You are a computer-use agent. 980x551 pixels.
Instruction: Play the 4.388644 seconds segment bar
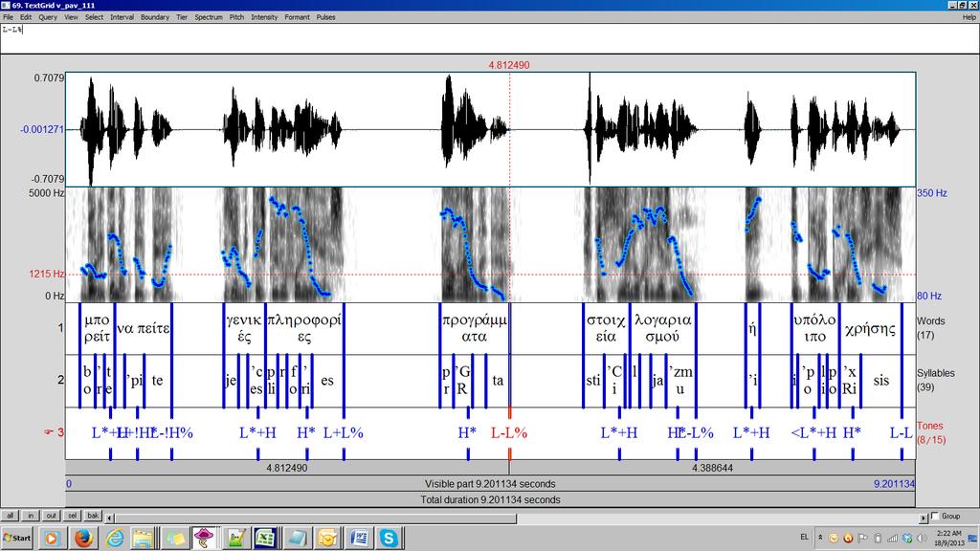click(712, 467)
